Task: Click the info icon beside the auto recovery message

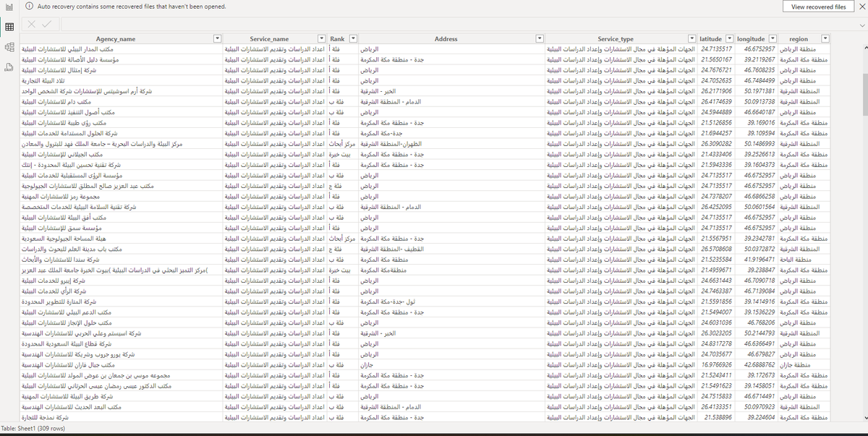Action: (28, 7)
